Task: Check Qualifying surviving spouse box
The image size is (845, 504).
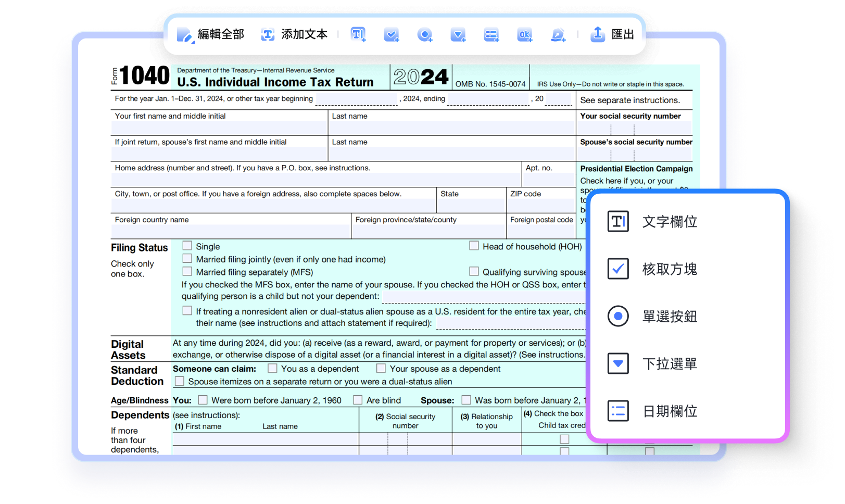Action: tap(474, 271)
